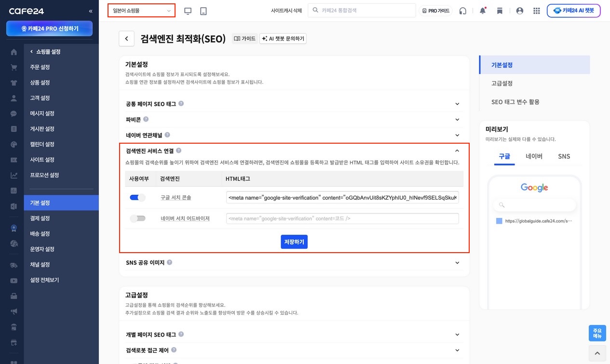Expand 공통 페이지 SEO 태그 section
The image size is (610, 364).
point(457,104)
